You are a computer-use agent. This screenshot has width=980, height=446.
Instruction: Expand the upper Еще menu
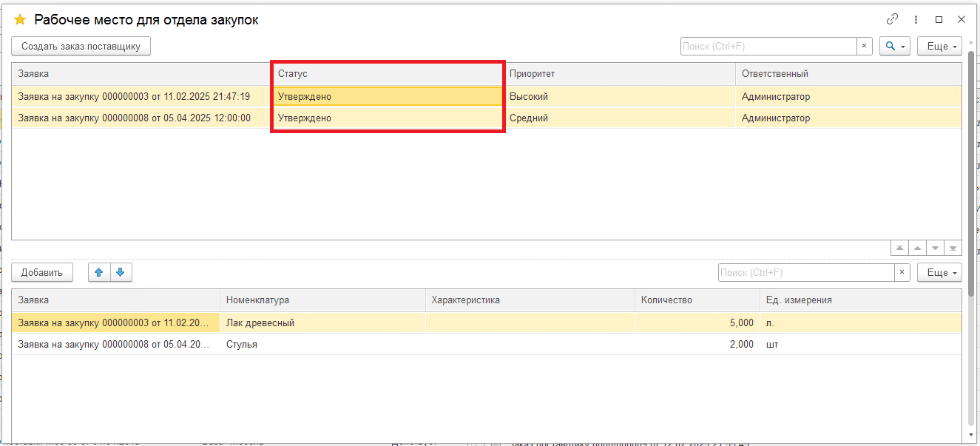(x=939, y=46)
